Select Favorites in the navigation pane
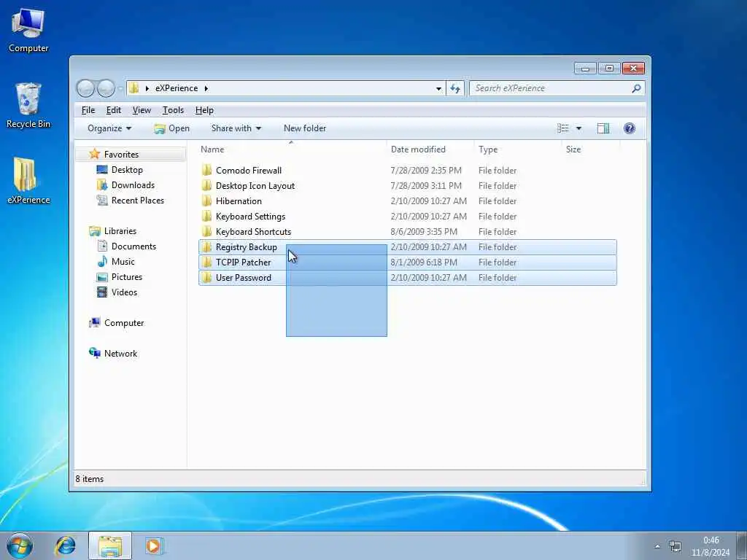Image resolution: width=747 pixels, height=560 pixels. pos(121,155)
